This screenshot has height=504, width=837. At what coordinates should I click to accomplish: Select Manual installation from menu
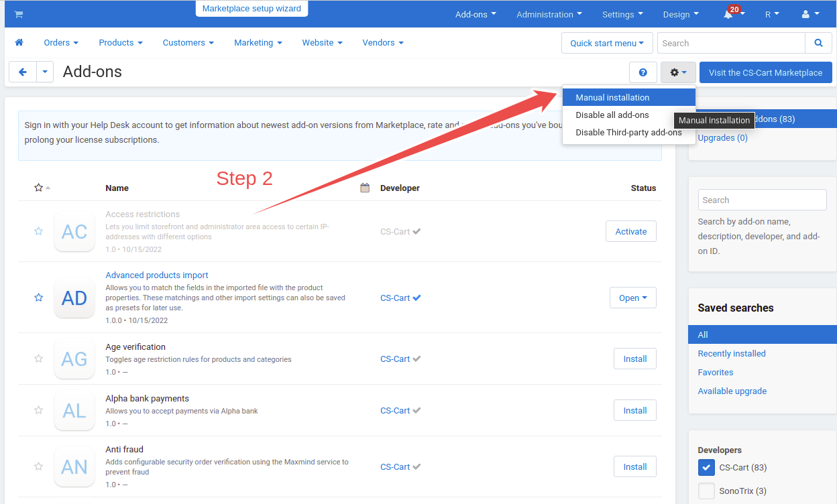pos(612,97)
